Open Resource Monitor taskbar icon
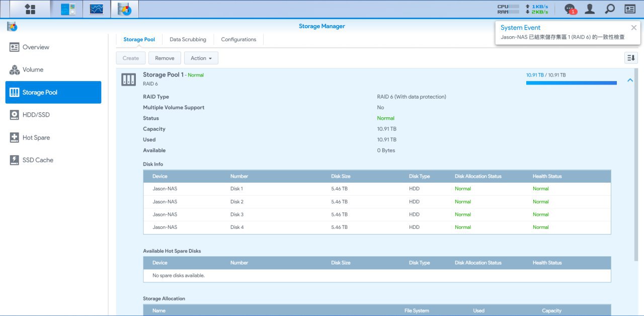The width and height of the screenshot is (644, 316). [x=96, y=9]
